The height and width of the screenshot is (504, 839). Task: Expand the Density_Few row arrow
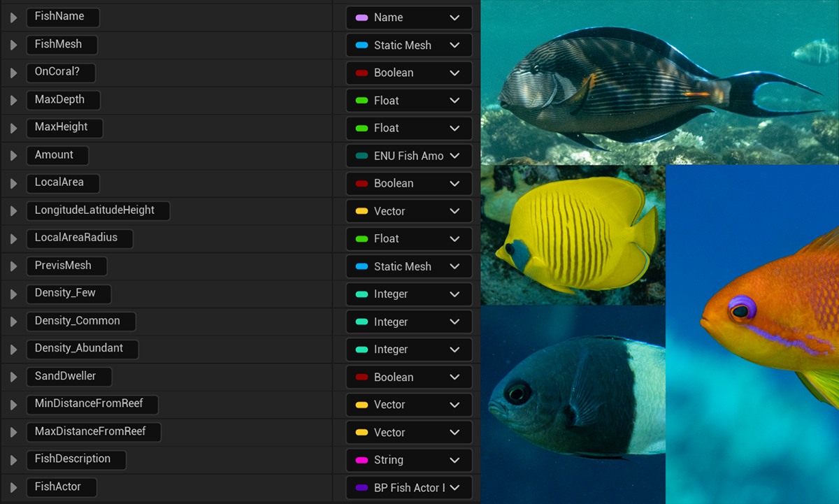(13, 294)
